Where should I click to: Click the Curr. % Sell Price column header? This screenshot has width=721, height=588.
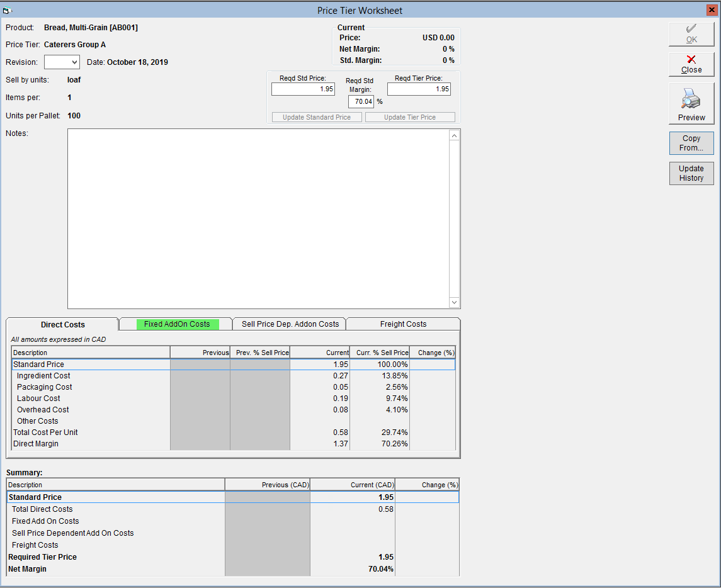coord(380,353)
